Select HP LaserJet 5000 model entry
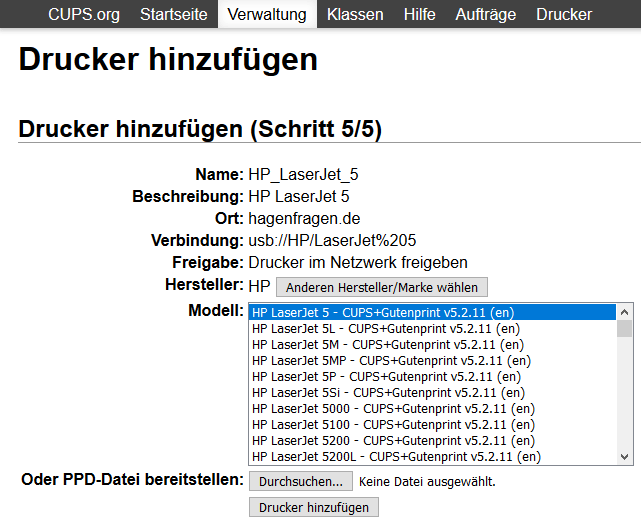The image size is (641, 519). pos(432,409)
